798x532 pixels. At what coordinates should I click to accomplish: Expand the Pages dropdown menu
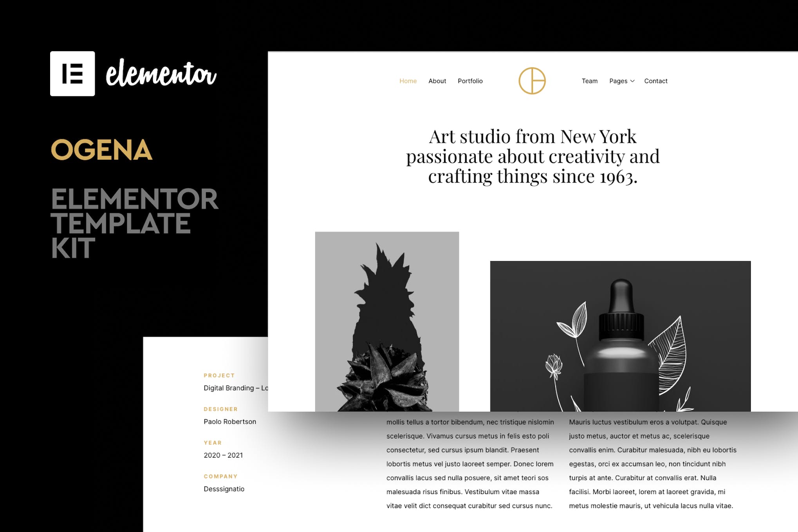(622, 81)
